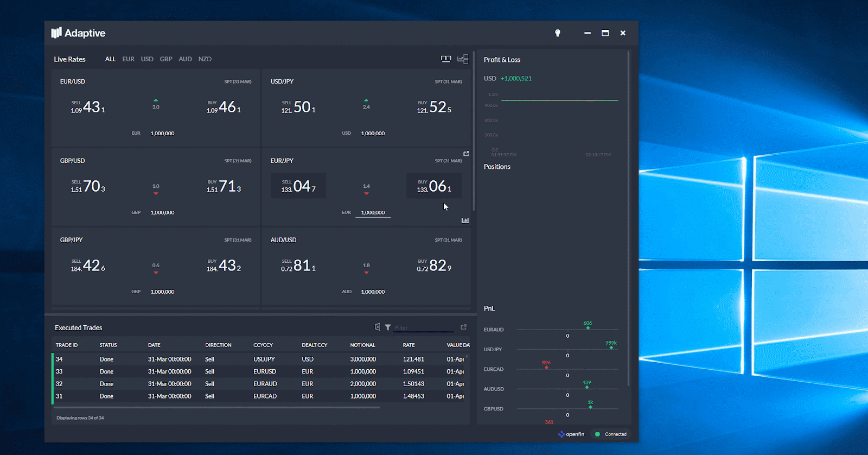The width and height of the screenshot is (868, 455).
Task: Sort trades by the NOTIONAL column header
Action: click(x=362, y=345)
